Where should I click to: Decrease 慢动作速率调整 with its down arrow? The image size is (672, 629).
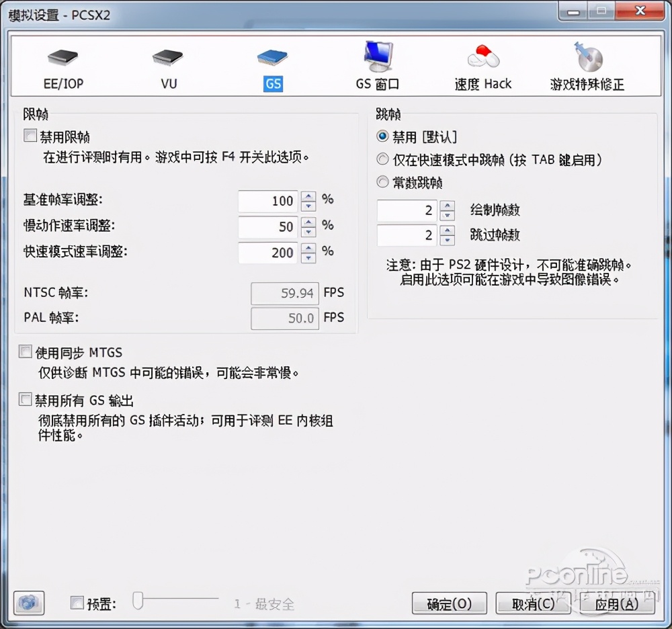308,230
